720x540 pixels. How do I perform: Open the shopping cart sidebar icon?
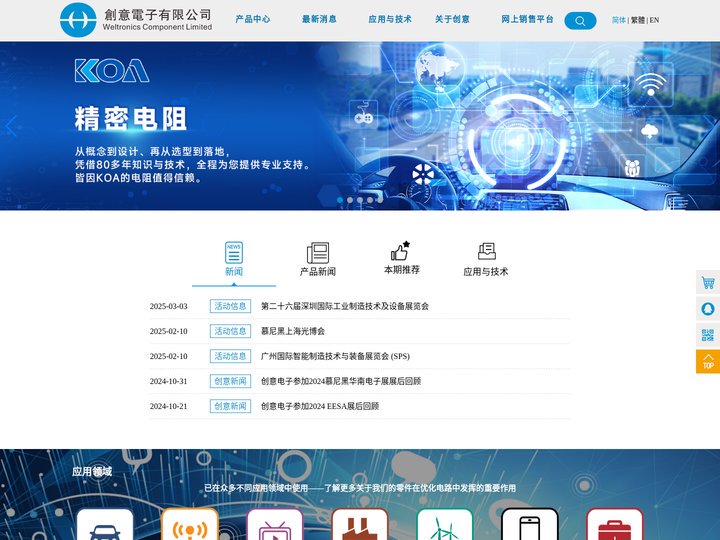pyautogui.click(x=708, y=282)
